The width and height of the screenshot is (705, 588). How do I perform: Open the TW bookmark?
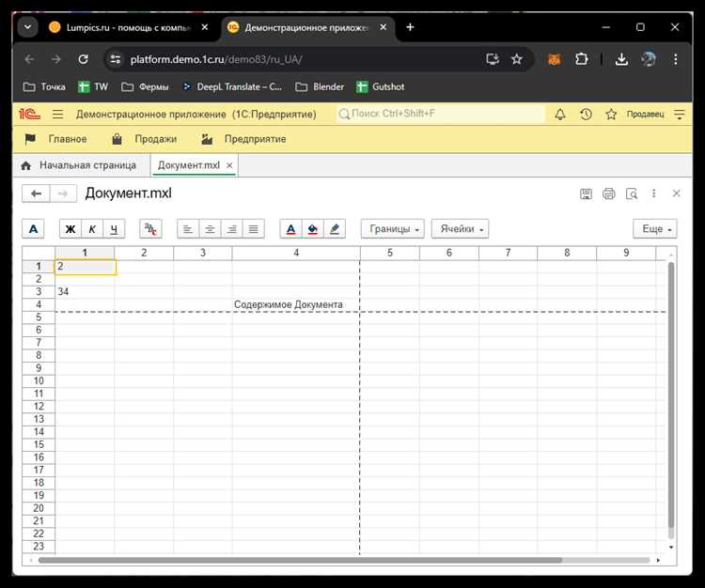[93, 86]
